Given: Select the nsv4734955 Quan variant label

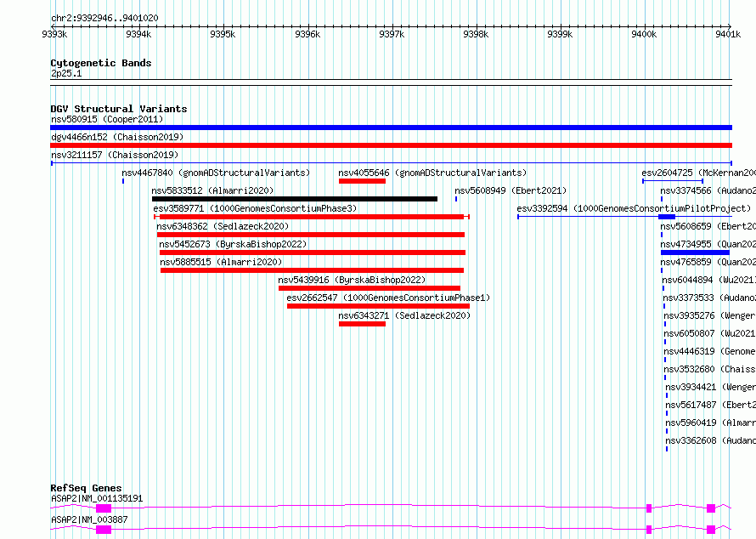Looking at the screenshot, I should [708, 244].
